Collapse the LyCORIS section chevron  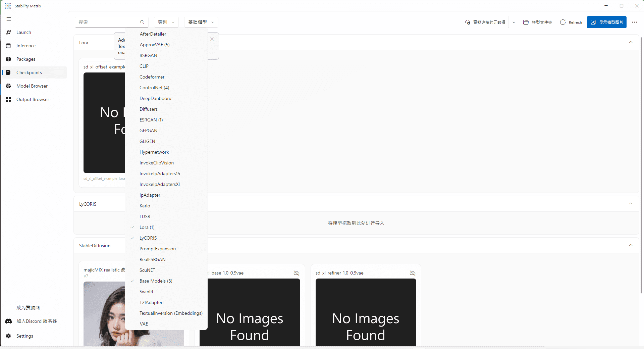tap(631, 204)
